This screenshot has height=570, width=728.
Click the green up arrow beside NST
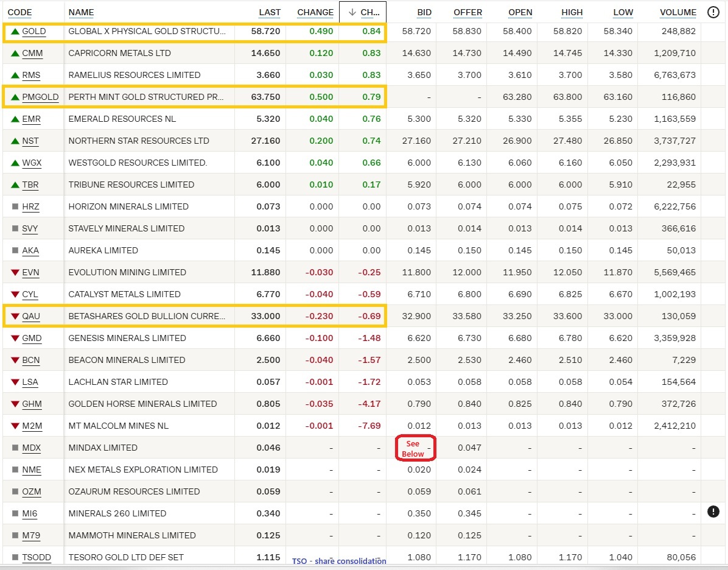tap(15, 141)
